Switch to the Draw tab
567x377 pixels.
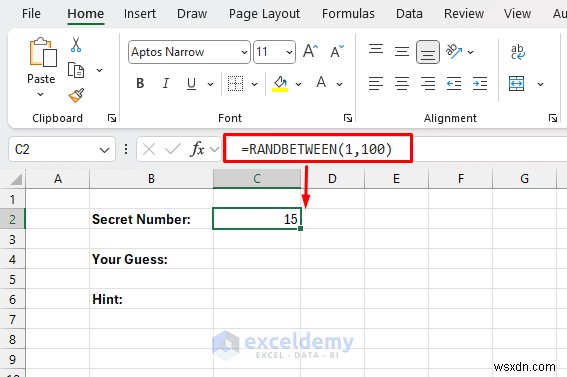point(192,14)
